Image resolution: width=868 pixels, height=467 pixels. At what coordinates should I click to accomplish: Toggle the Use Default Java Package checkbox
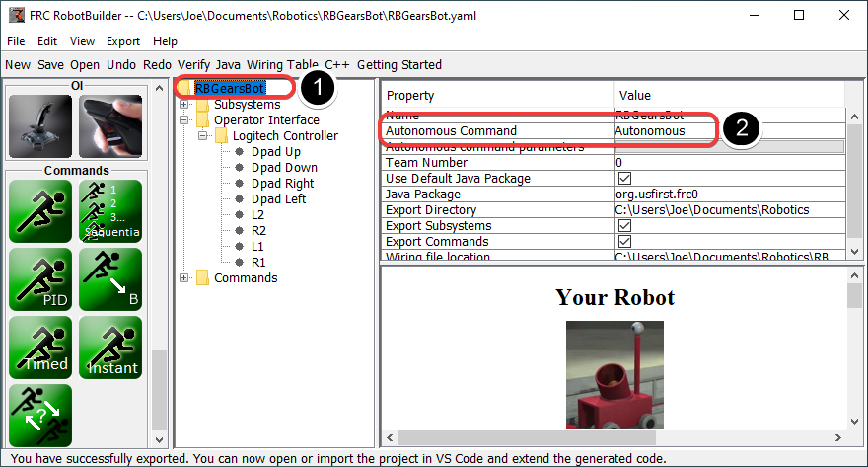(x=625, y=179)
